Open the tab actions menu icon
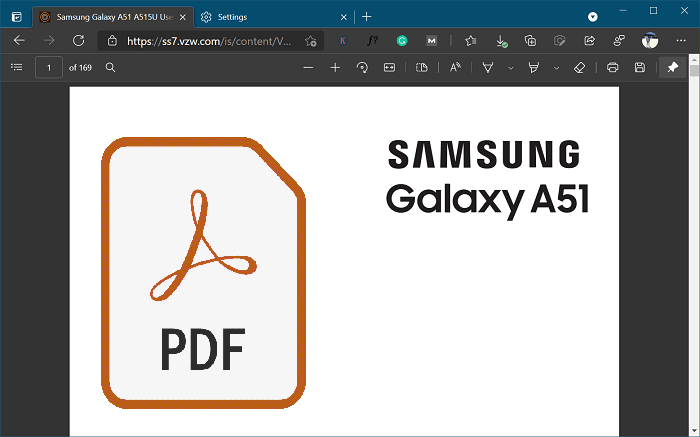 [17, 17]
